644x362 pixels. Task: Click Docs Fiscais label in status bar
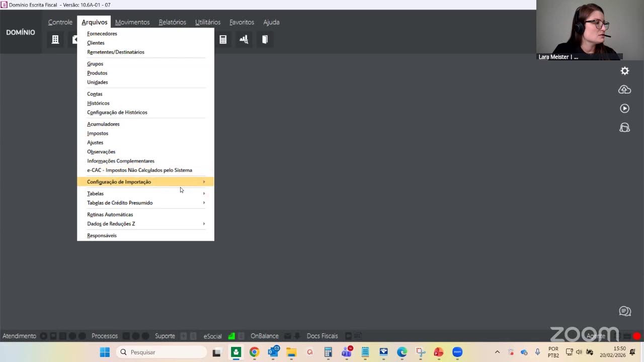tap(323, 336)
